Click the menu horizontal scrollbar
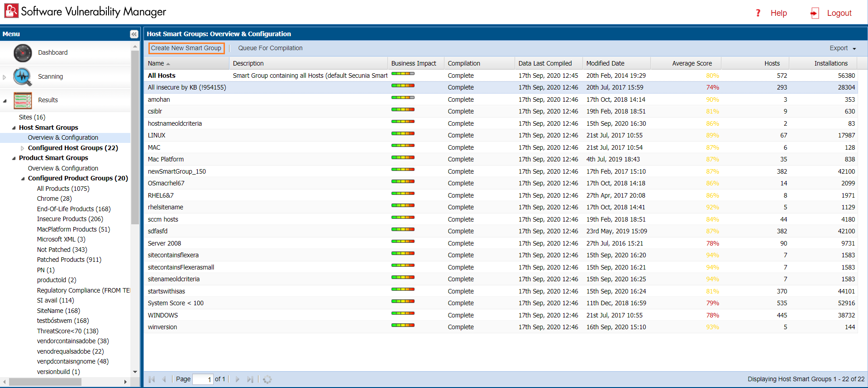This screenshot has width=868, height=388. click(x=45, y=382)
